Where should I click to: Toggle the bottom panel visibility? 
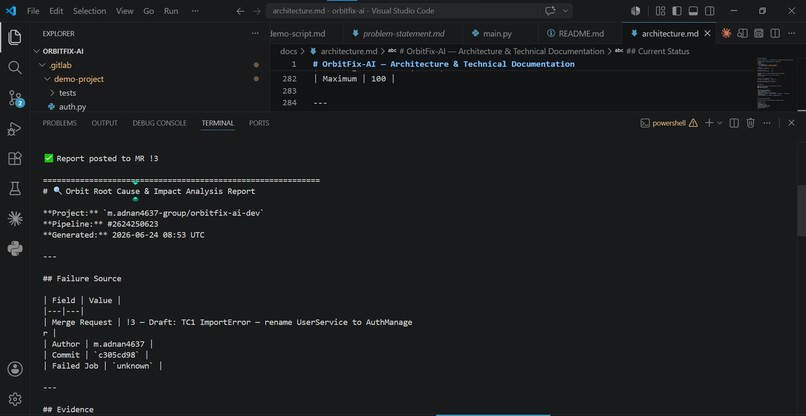[x=693, y=11]
